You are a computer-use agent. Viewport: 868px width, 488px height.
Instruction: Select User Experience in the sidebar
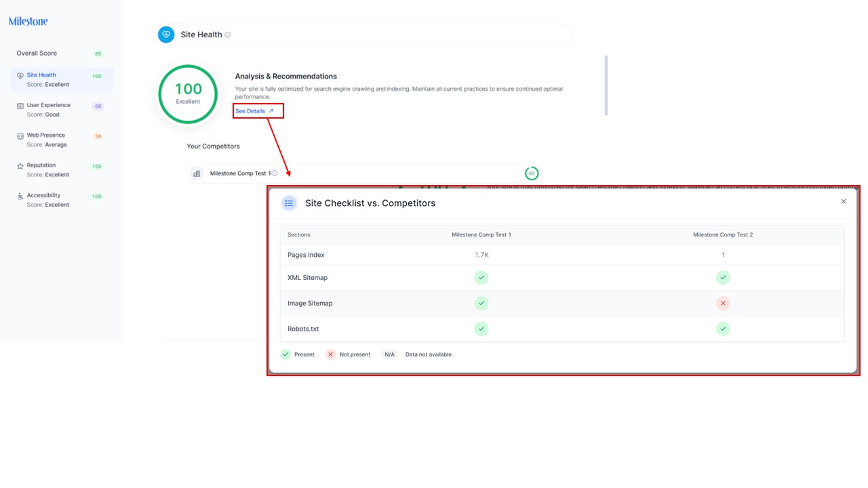click(62, 110)
